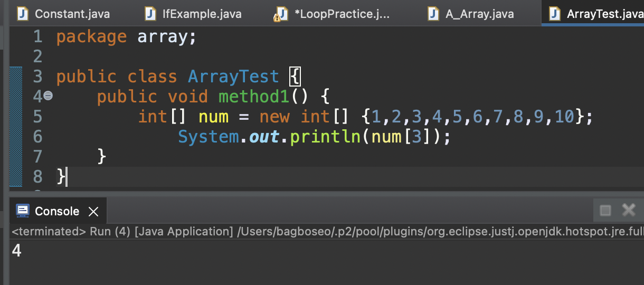Click 'num[3]' inside the println call

point(402,137)
